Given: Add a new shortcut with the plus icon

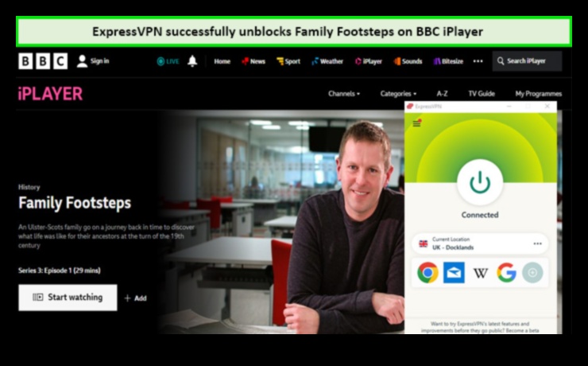Looking at the screenshot, I should tap(532, 273).
